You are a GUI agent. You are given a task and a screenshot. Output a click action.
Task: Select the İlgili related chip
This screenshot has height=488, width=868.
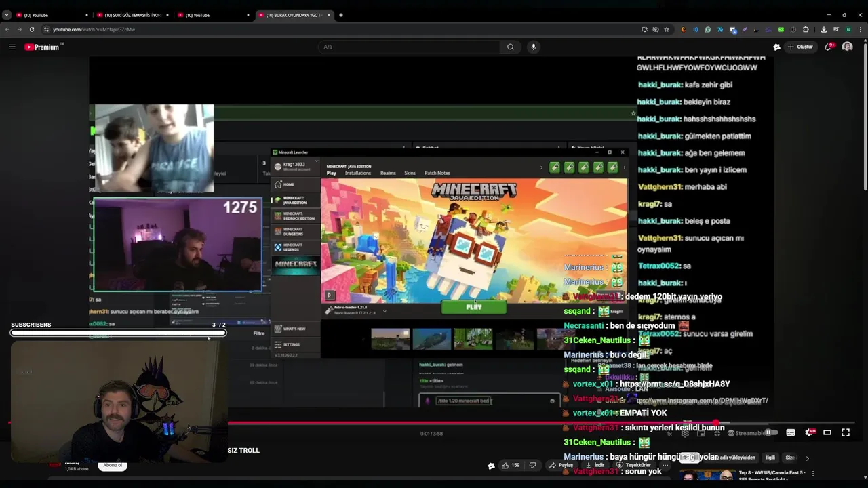(770, 457)
